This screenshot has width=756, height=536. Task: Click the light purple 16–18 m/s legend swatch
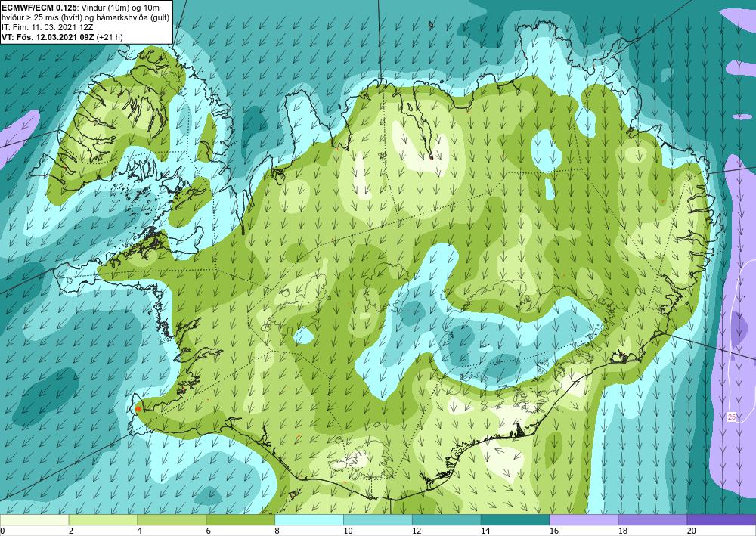(584, 520)
